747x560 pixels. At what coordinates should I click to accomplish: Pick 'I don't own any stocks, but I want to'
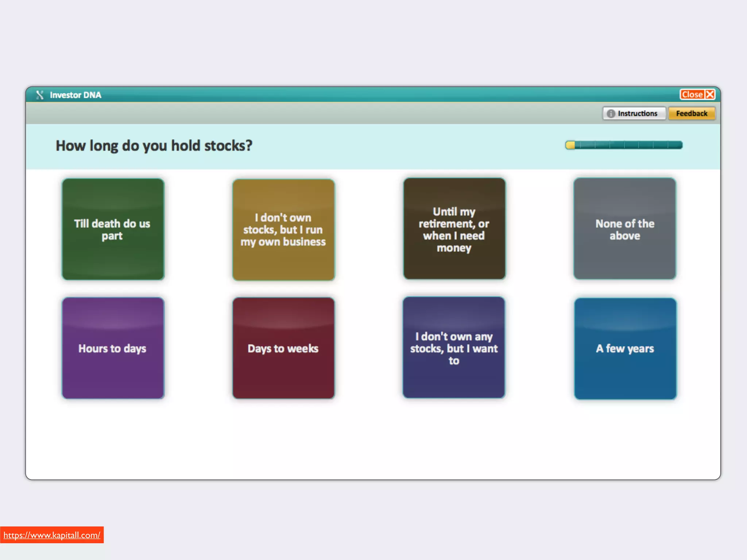(x=454, y=347)
